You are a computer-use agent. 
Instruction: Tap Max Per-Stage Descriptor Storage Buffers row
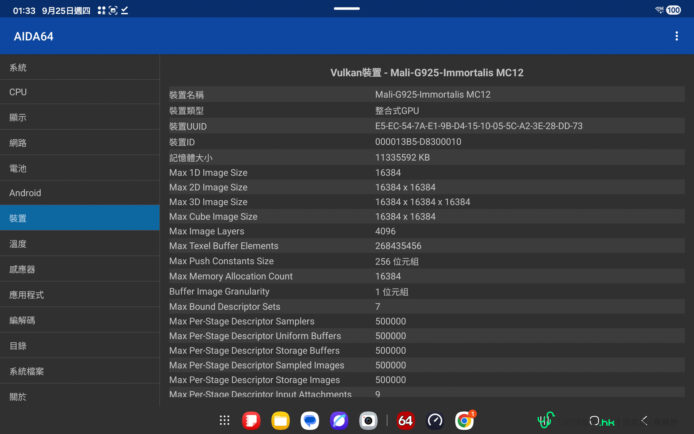(x=426, y=350)
